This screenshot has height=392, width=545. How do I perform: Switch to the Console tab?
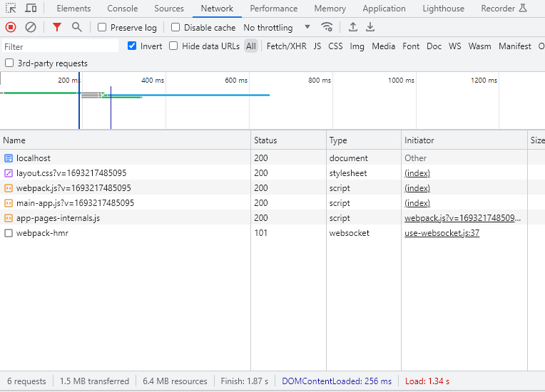point(123,9)
